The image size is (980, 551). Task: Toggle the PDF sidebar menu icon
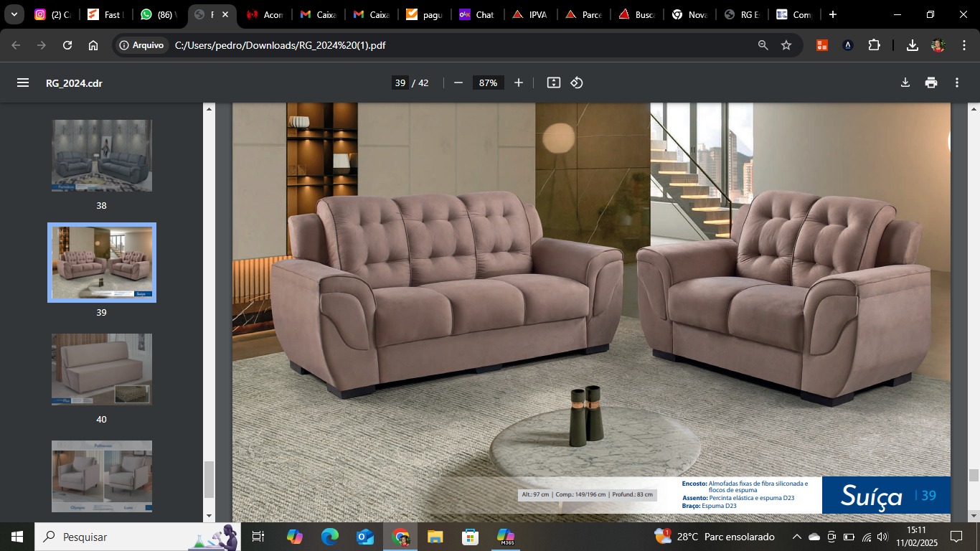point(23,83)
